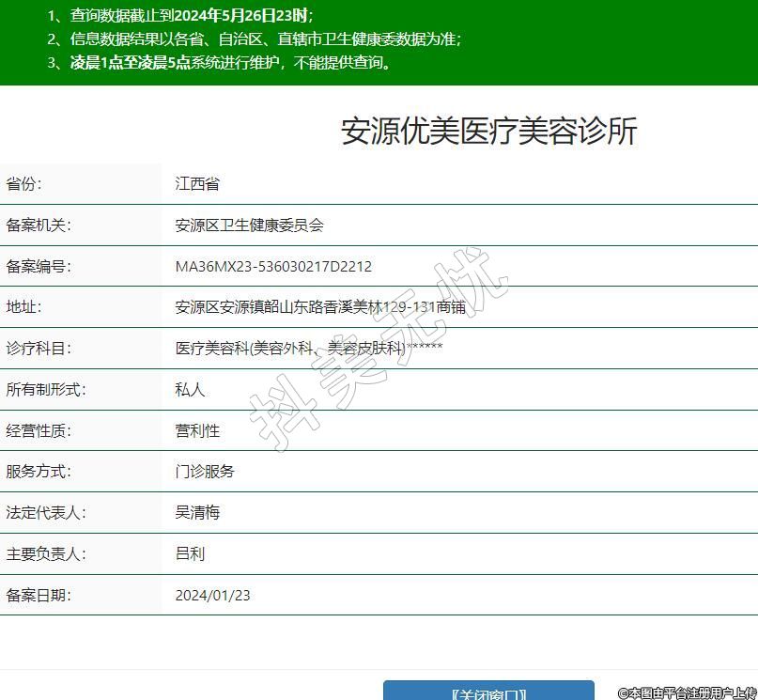The height and width of the screenshot is (700, 758).
Task: Select the service type 门诊服务
Action: click(205, 472)
